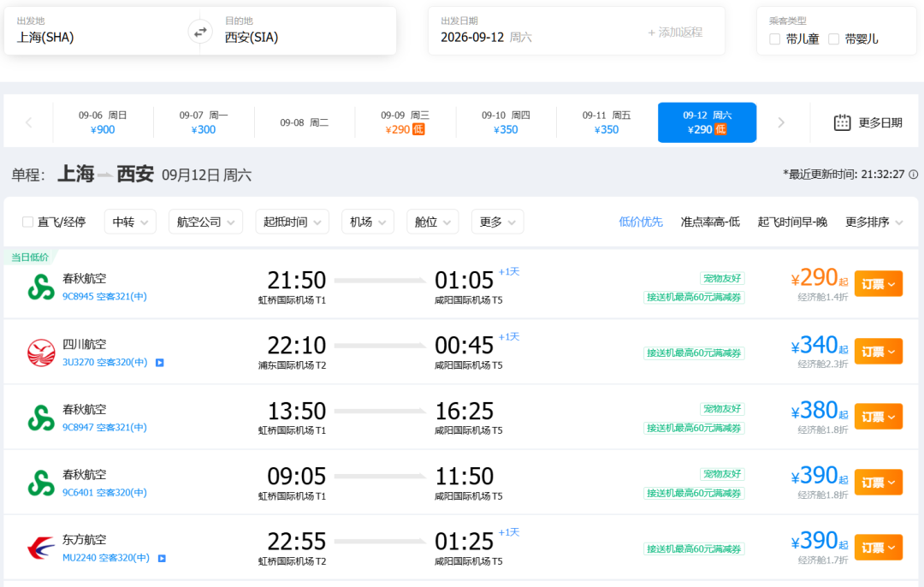Select the 09-10 周四 date tab
The image size is (924, 587).
[506, 122]
